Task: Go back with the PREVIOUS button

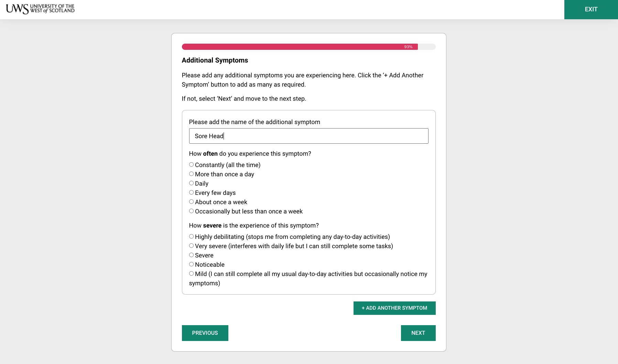Action: pos(205,333)
